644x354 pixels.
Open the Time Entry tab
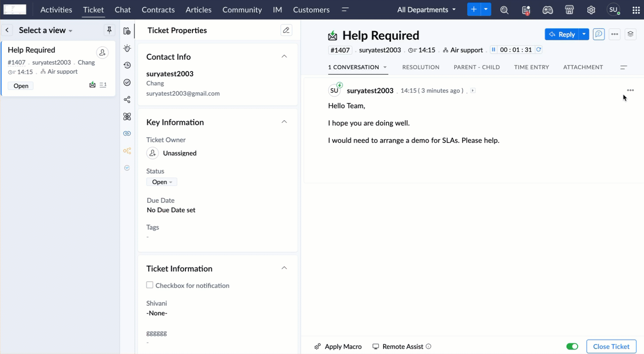(532, 67)
